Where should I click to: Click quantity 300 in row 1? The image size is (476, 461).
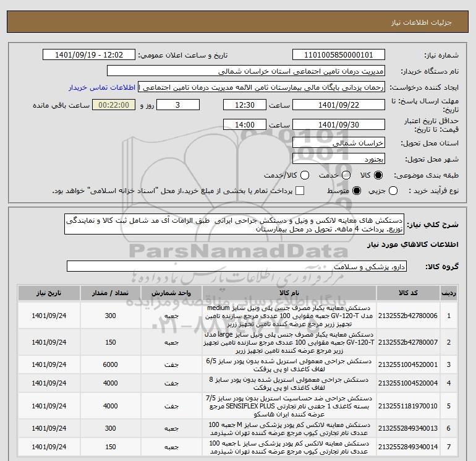[x=110, y=316]
